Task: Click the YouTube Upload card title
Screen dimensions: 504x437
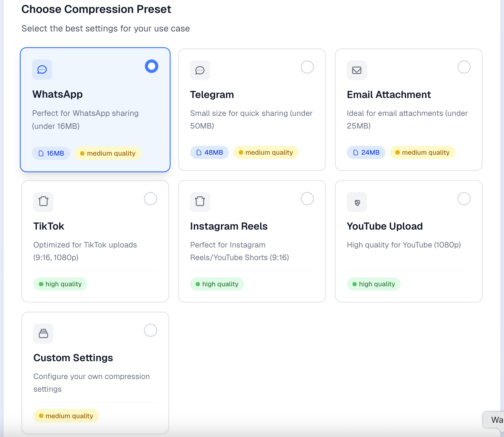Action: coord(385,226)
